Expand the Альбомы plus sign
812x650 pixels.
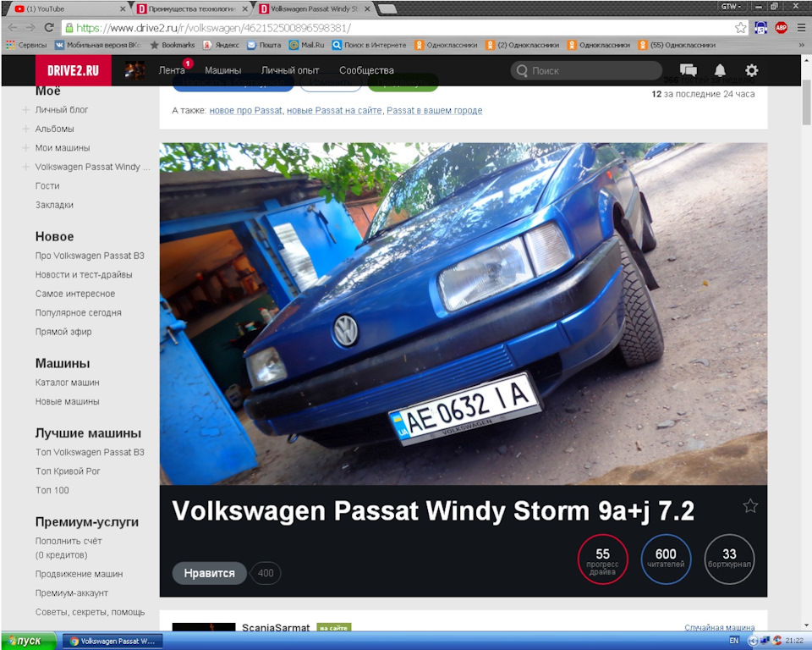coord(25,129)
